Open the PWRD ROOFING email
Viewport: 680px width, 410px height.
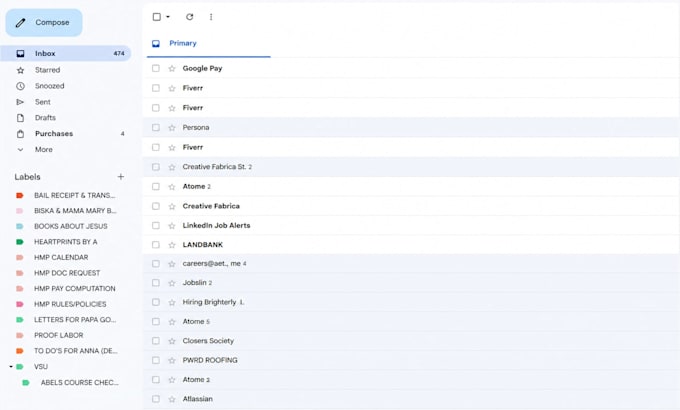[x=411, y=360]
